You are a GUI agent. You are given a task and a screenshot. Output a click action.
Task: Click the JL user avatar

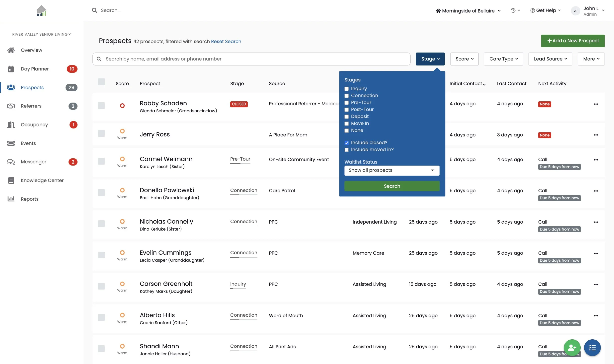pos(575,11)
